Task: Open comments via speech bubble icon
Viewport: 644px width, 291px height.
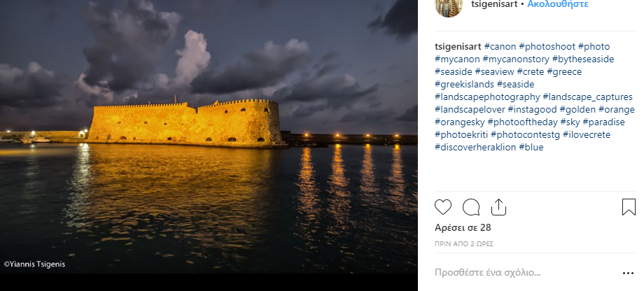Action: (471, 207)
